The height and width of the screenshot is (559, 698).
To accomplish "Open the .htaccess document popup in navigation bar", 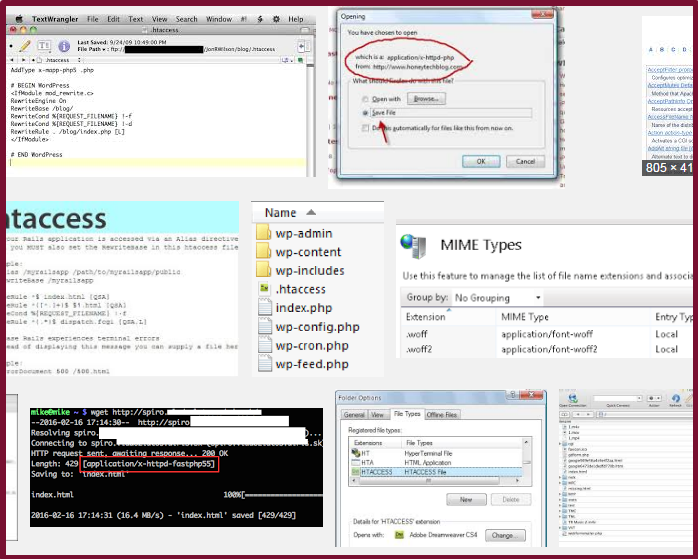I will tap(60, 60).
